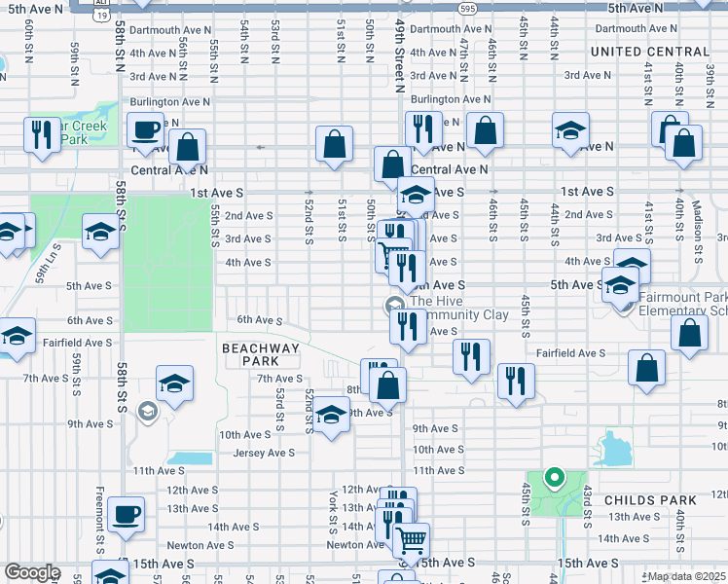The width and height of the screenshot is (728, 584).
Task: Click the shopping cart marker near Newton Ave S
Action: point(412,539)
